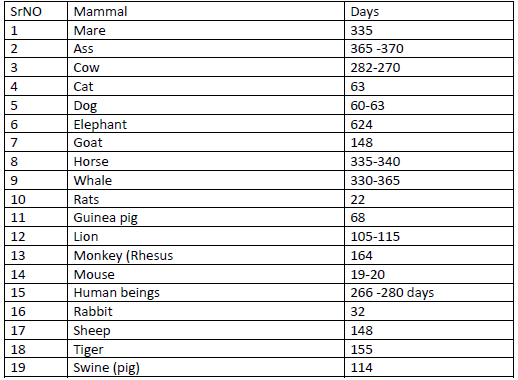Select the 19-20 Mouse days cell
This screenshot has height=380, width=518.
(x=429, y=274)
